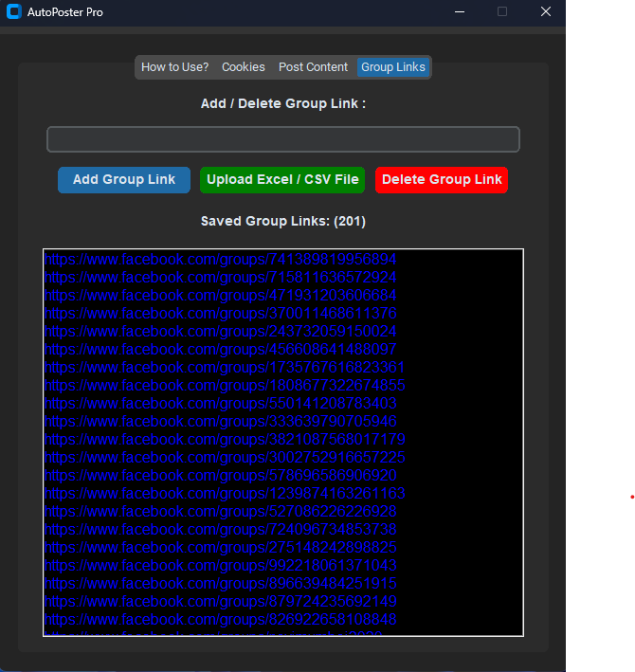Click group link ending 3002752916657225
Viewport: 635px width, 672px height.
point(225,457)
